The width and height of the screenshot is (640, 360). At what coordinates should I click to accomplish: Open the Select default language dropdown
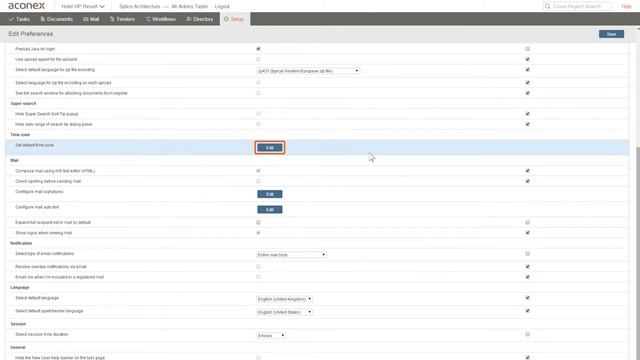point(284,299)
